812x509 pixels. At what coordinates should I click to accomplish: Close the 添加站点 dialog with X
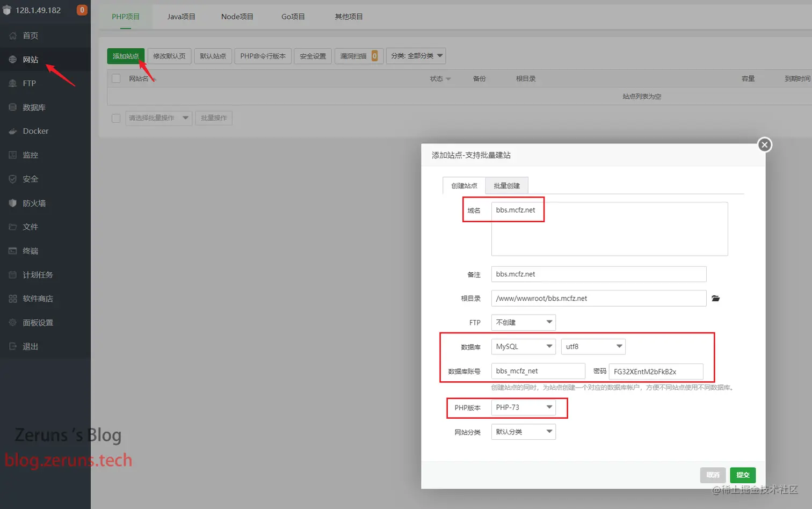point(765,145)
